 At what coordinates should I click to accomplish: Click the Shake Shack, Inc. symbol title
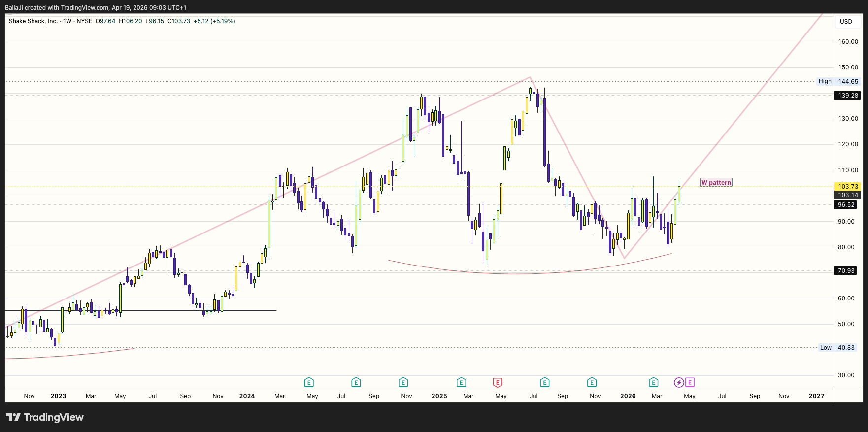(x=33, y=21)
